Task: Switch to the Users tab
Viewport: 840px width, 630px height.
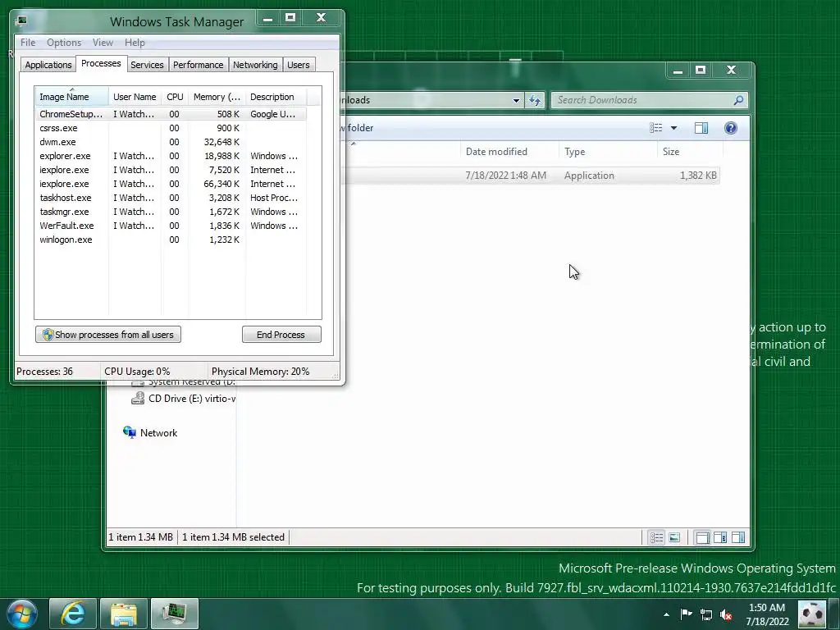Action: 298,65
